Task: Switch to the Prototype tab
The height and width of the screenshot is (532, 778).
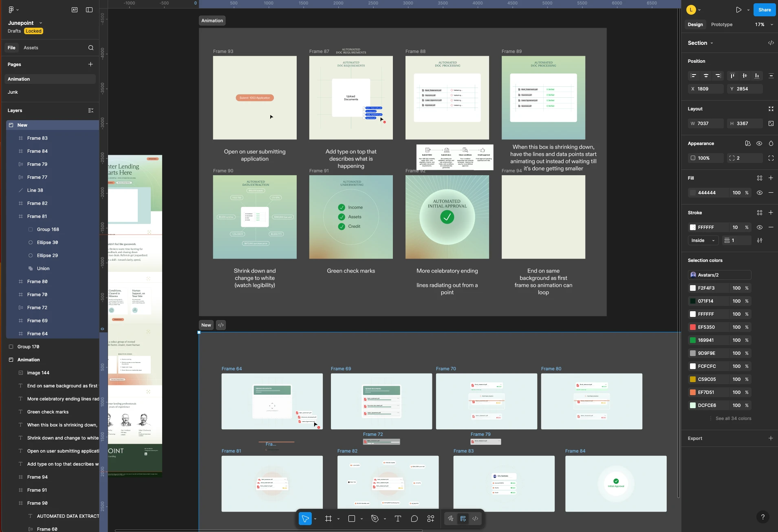Action: point(722,24)
